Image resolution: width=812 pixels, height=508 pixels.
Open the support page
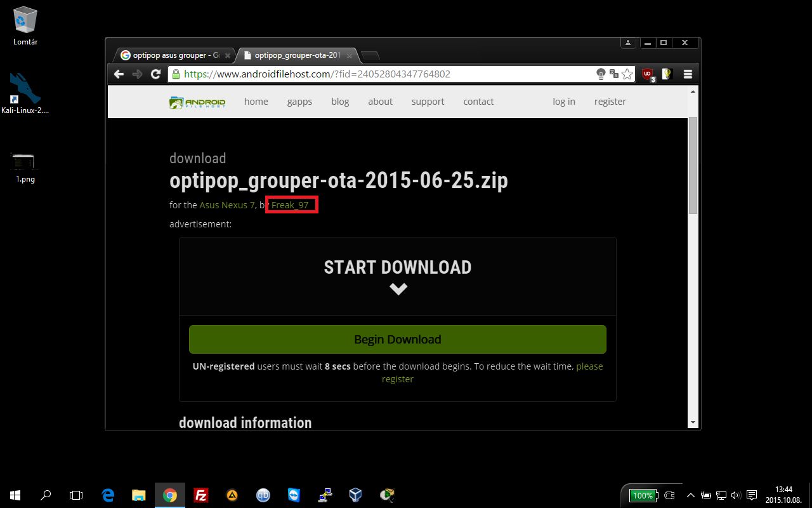coord(428,102)
